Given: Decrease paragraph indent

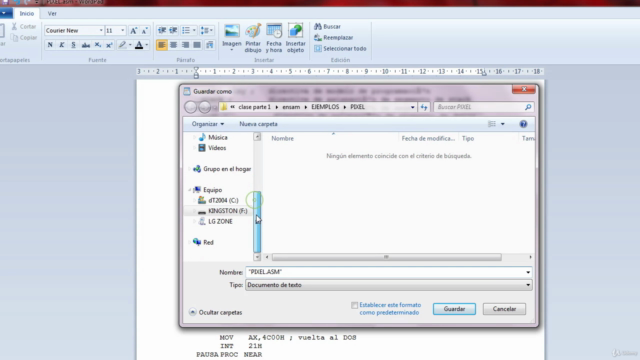Looking at the screenshot, I should click(162, 31).
